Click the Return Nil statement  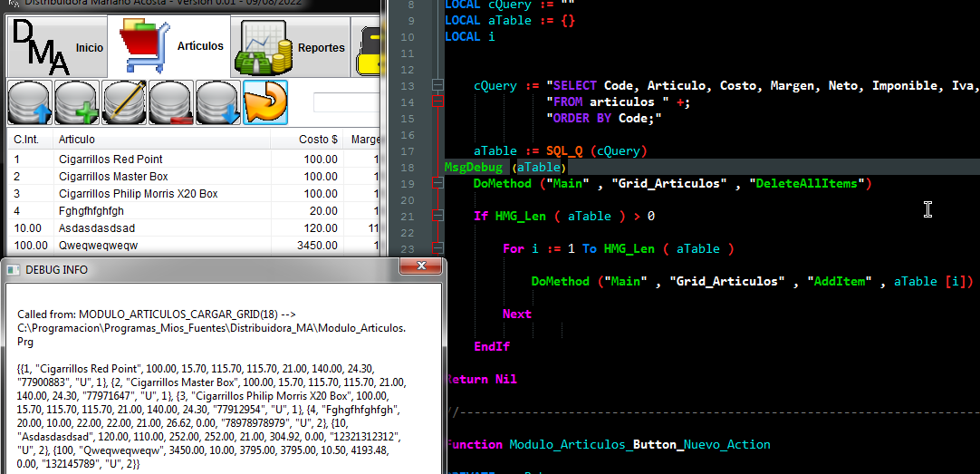tap(481, 379)
